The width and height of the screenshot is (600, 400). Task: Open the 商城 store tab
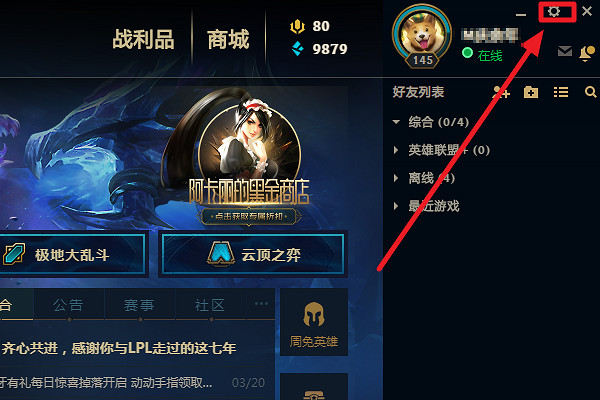(x=228, y=39)
